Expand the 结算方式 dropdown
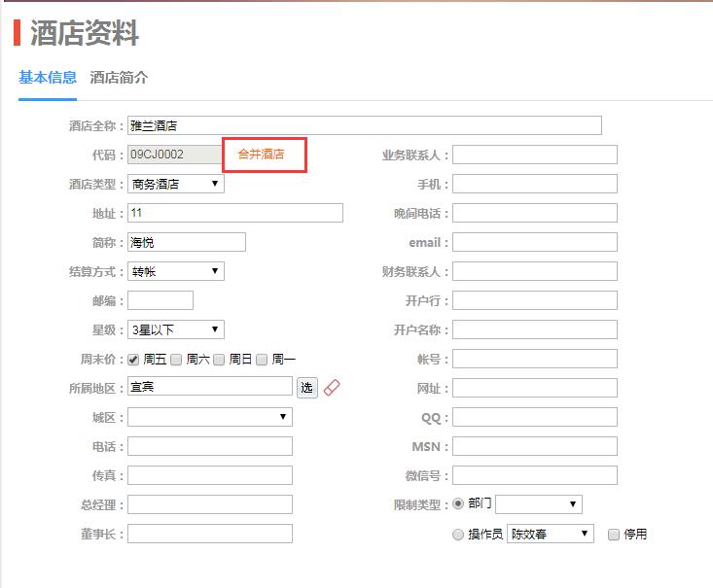The width and height of the screenshot is (713, 588). 175,271
